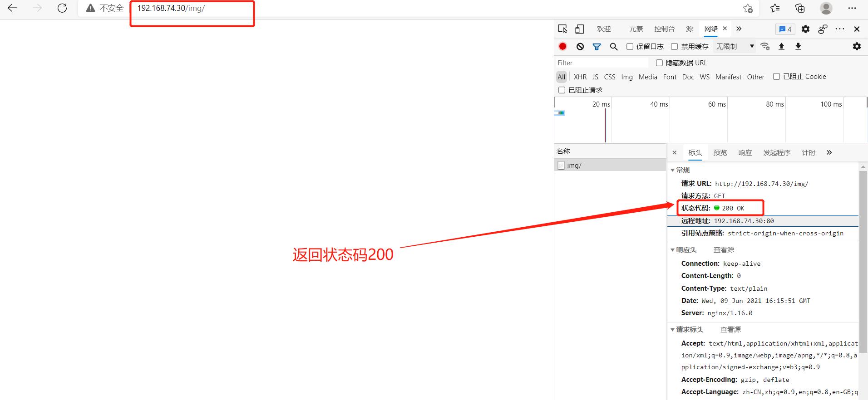
Task: Switch to the 源 tab
Action: [690, 29]
